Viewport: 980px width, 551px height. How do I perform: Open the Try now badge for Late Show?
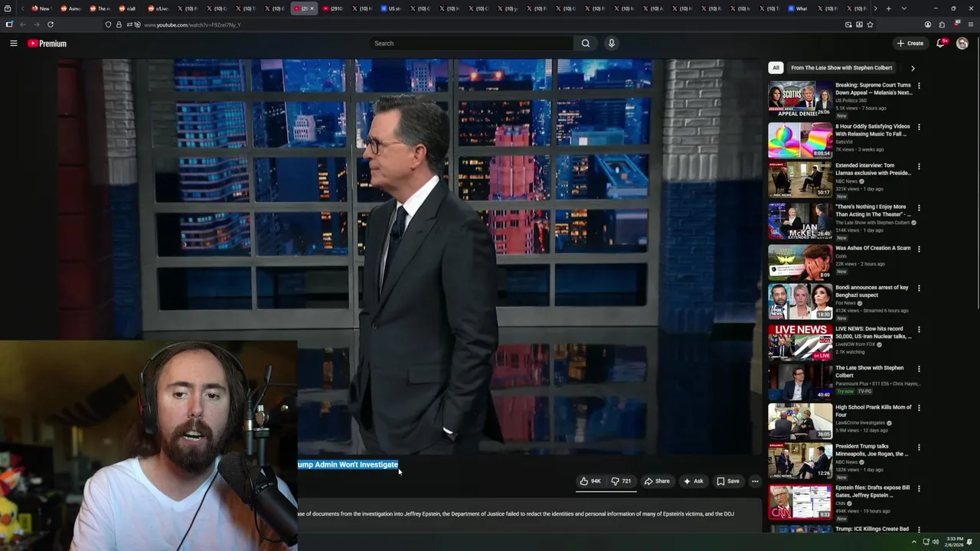point(845,391)
